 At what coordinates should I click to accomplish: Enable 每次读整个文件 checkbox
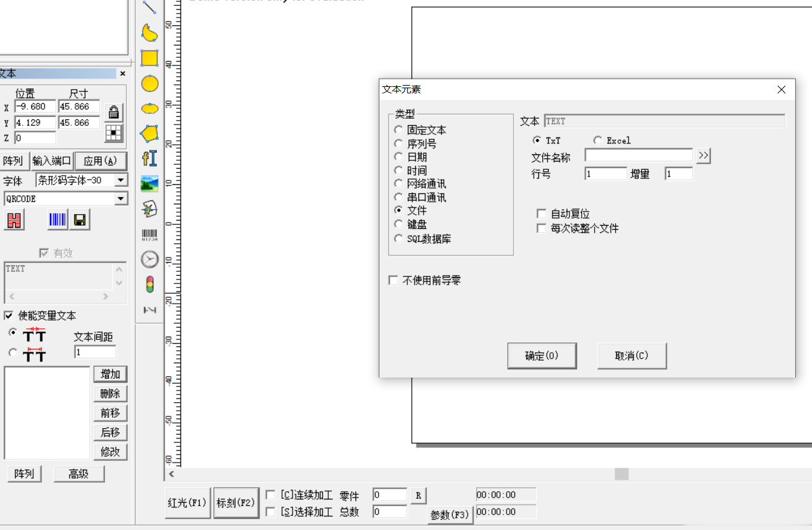[x=541, y=228]
